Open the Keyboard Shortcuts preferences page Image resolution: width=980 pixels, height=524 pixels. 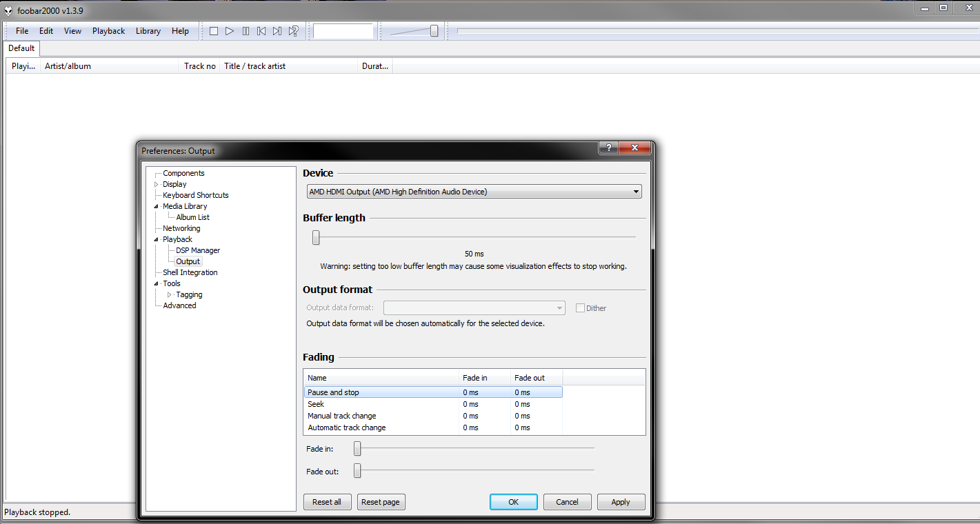pyautogui.click(x=196, y=195)
